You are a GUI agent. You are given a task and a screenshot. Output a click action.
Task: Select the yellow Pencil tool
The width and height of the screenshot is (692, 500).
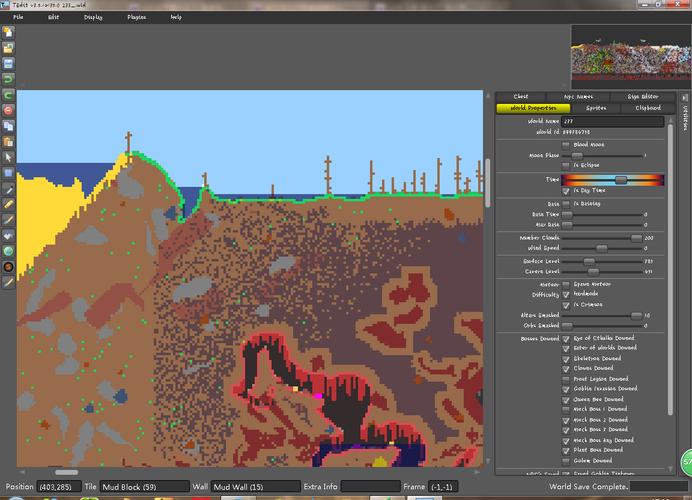point(8,204)
